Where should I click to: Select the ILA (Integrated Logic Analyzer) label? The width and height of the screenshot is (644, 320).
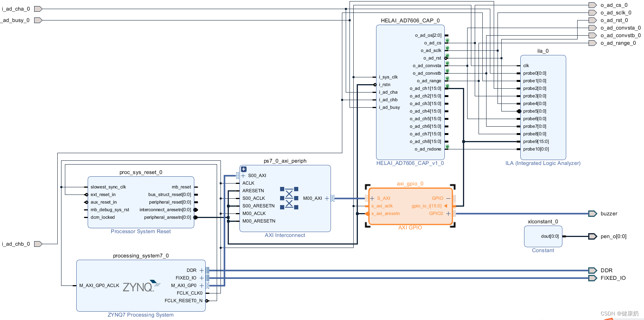[543, 163]
